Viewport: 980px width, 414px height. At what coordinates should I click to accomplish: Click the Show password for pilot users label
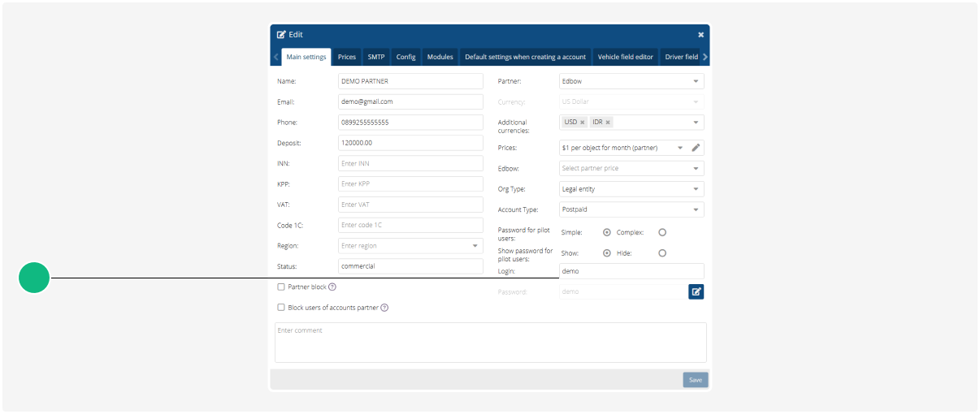tap(525, 255)
